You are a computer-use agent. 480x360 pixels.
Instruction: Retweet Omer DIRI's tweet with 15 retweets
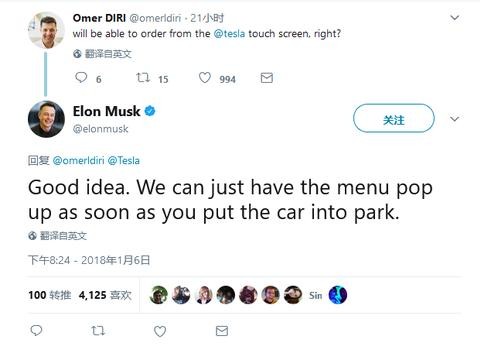(x=143, y=78)
